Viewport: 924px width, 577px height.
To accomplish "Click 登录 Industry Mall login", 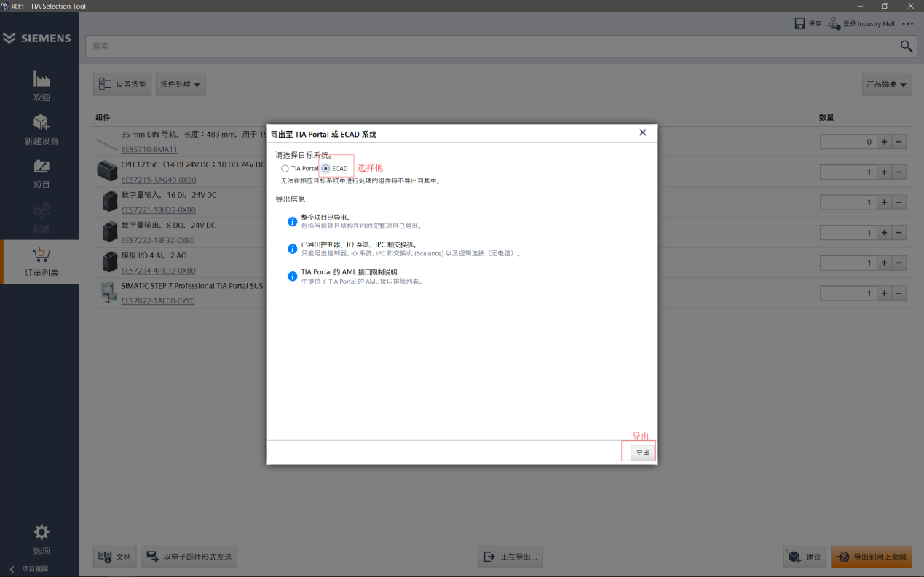I will coord(861,23).
